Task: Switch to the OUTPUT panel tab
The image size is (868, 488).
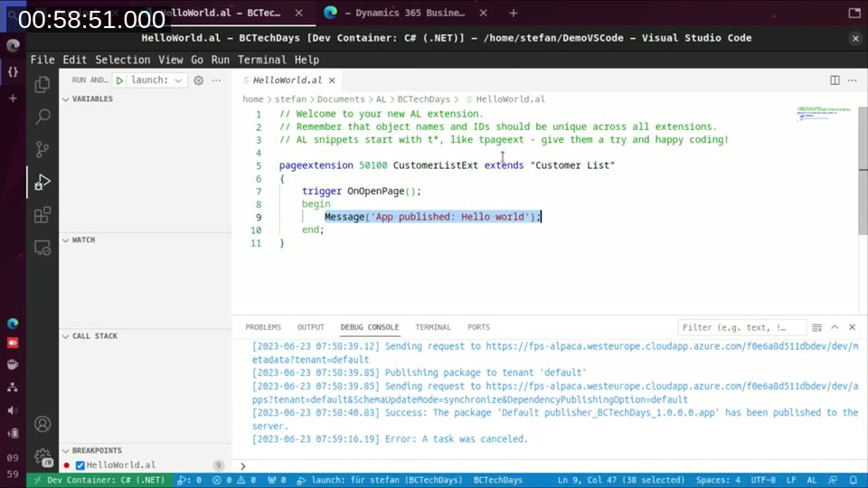Action: coord(310,327)
